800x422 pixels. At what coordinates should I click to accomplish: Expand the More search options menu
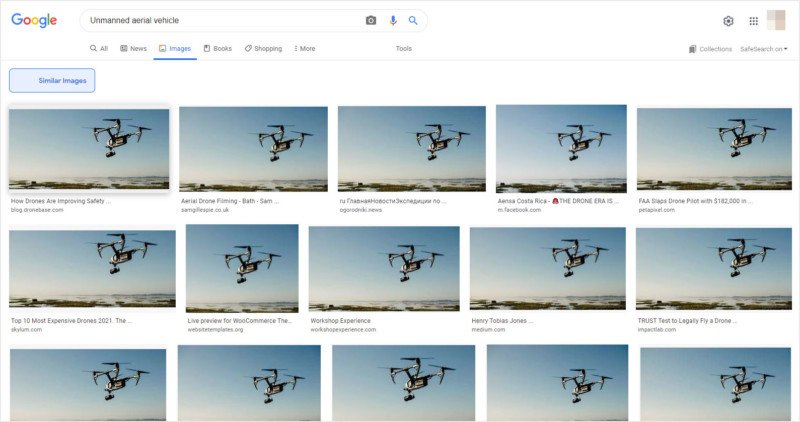coord(305,48)
